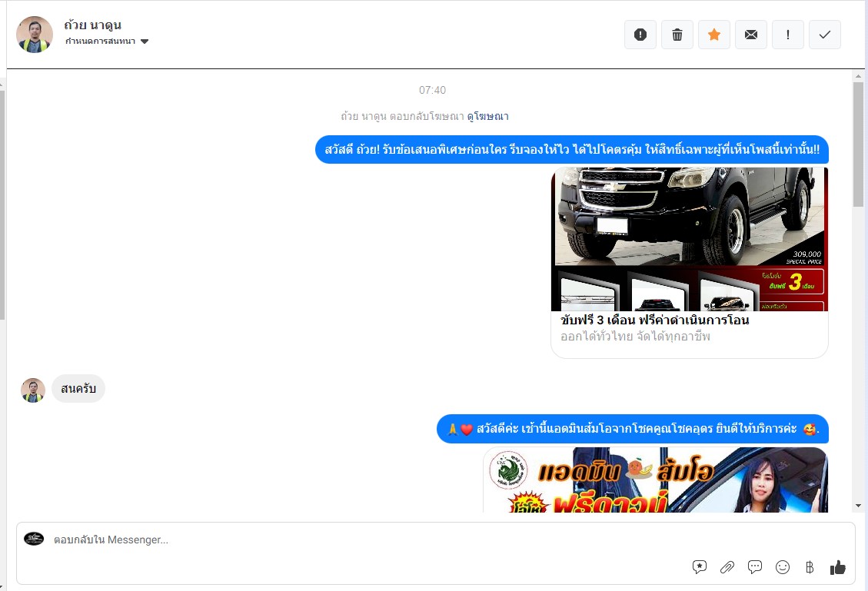Screen dimensions: 868x591
Task: Open the speech bubble quick-reply icon
Action: tap(754, 567)
